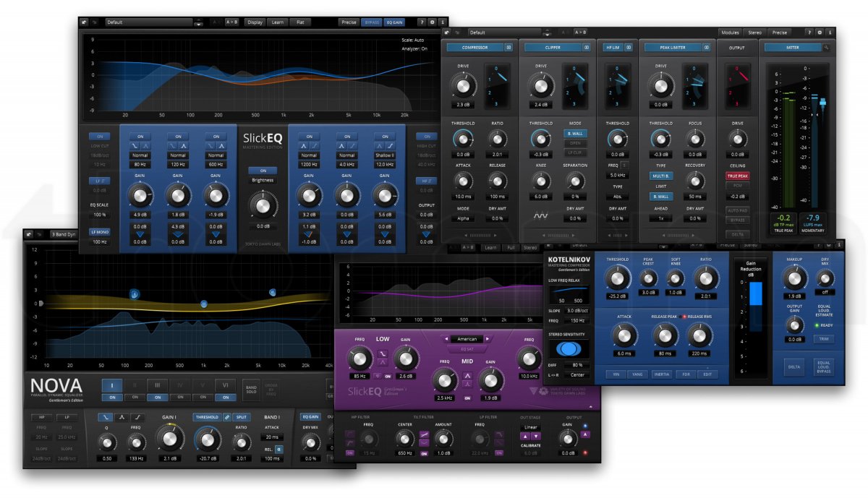Open the compressor Mode Alpha dropdown

click(462, 218)
